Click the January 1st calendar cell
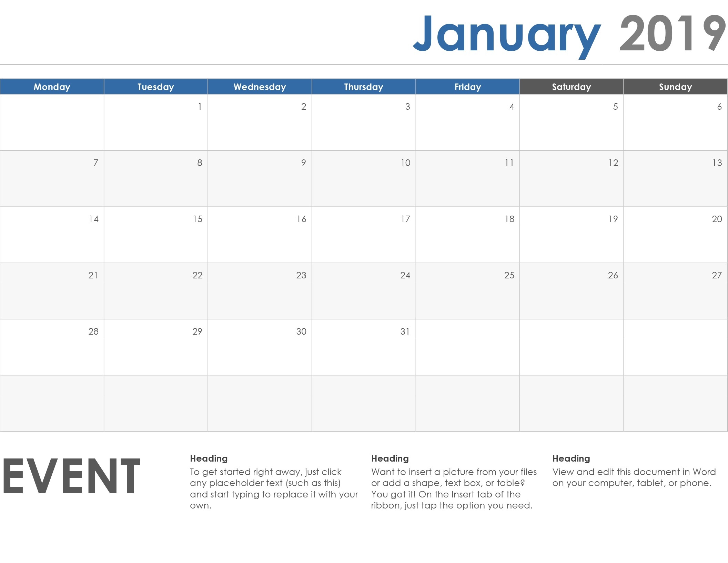The height and width of the screenshot is (563, 728). [156, 122]
